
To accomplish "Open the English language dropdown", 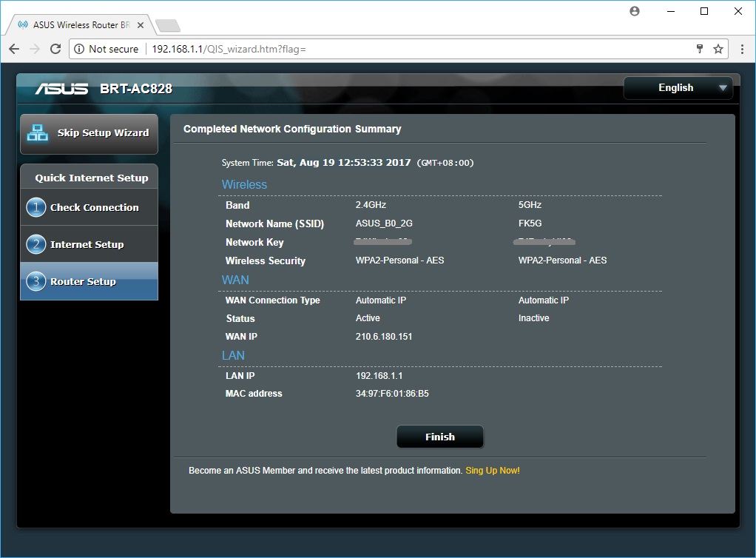I will pyautogui.click(x=678, y=88).
